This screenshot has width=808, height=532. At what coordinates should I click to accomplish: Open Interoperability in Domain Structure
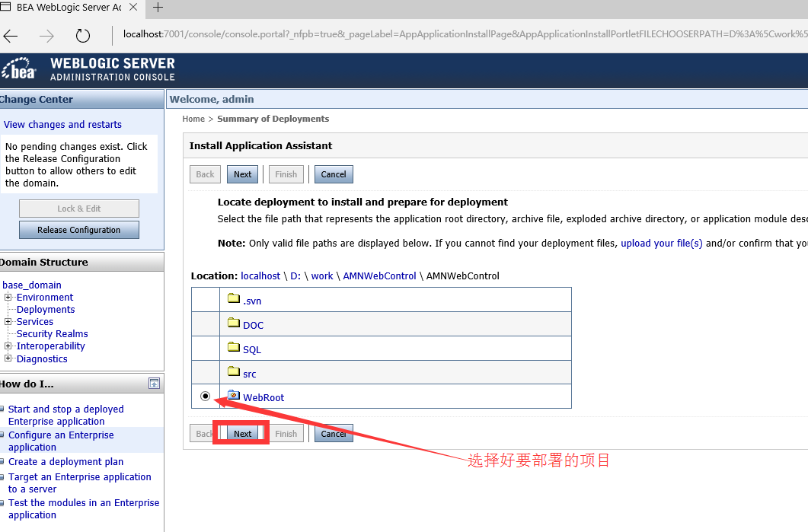click(50, 346)
